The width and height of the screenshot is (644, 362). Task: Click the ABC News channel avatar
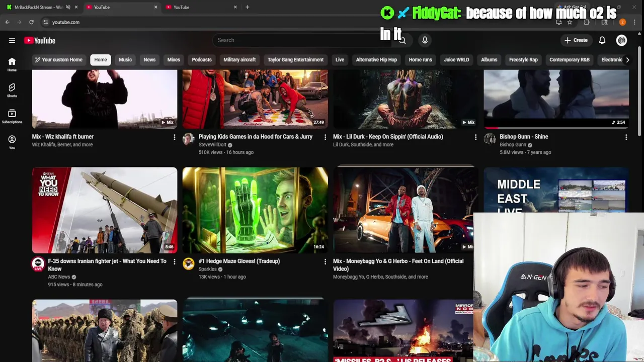[x=38, y=264]
